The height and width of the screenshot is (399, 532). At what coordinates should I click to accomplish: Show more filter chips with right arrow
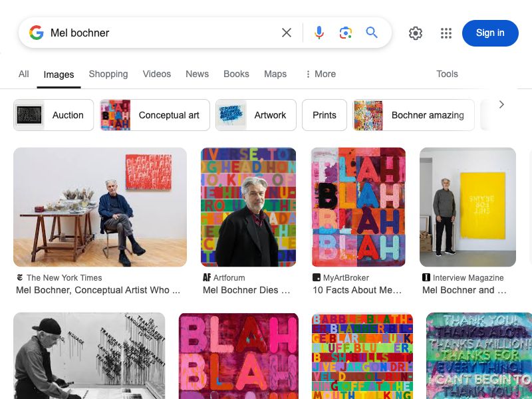tap(502, 105)
